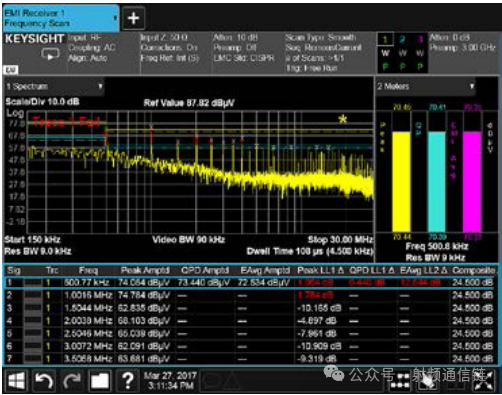The width and height of the screenshot is (502, 395).
Task: Click the small LXI badge under KEYSIGHT
Action: pyautogui.click(x=11, y=70)
